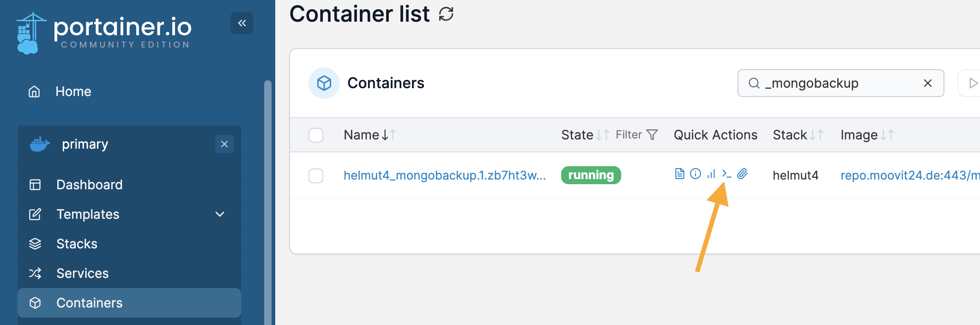980x325 pixels.
Task: Expand the Templates menu chevron
Action: 220,214
